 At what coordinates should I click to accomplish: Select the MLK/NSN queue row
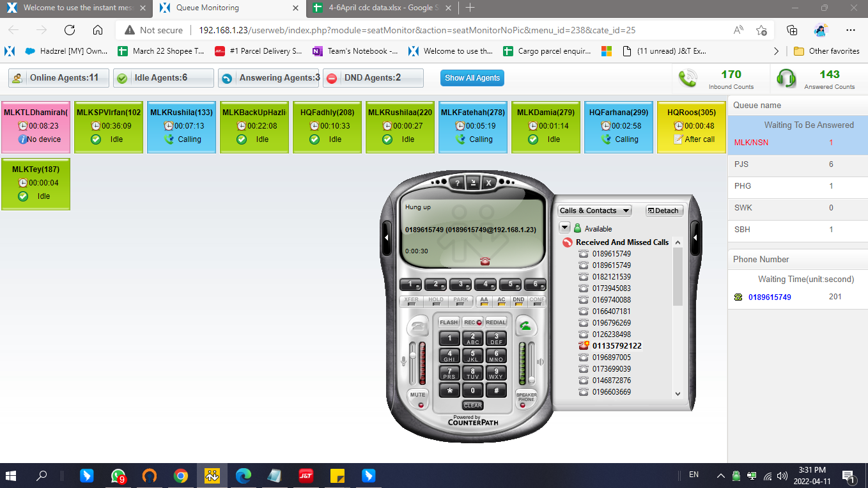tap(798, 143)
